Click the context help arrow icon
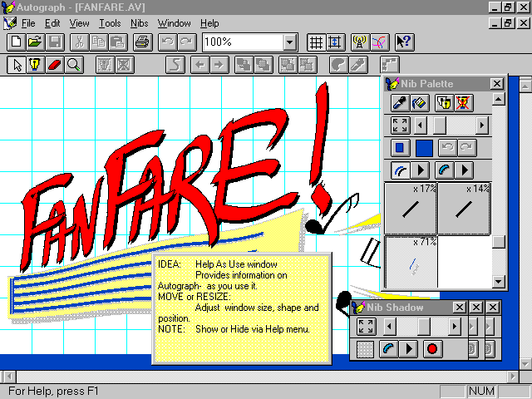Screen dimensions: 532x399 point(404,42)
